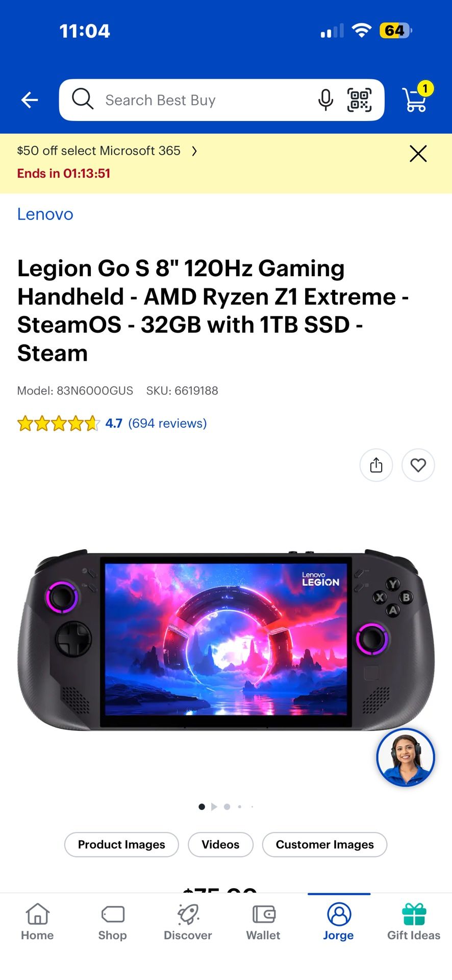This screenshot has height=980, width=452.
Task: View the 694 reviews link
Action: pos(167,423)
